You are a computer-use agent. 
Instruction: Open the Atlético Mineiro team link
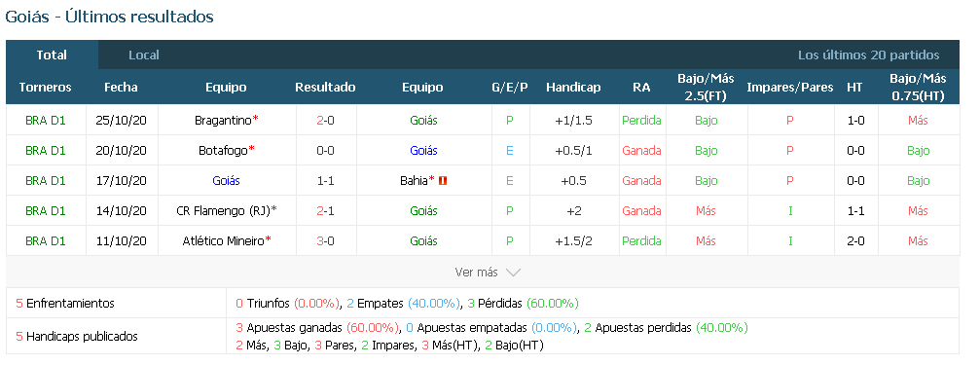(223, 240)
